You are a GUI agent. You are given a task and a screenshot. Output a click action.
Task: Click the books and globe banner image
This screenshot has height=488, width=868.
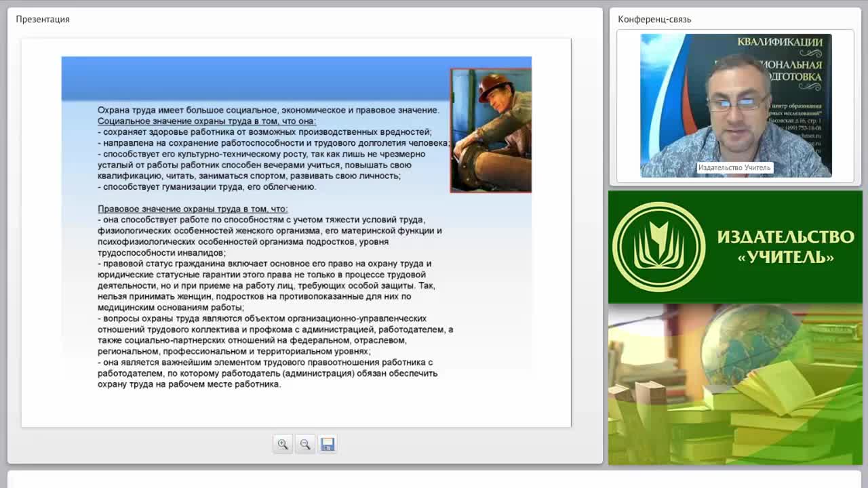735,384
